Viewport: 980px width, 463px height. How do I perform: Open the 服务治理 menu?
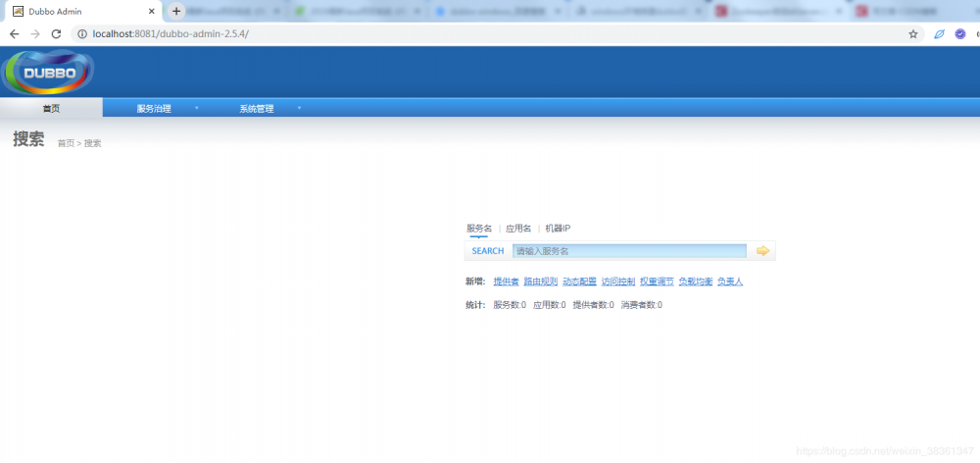pos(154,109)
